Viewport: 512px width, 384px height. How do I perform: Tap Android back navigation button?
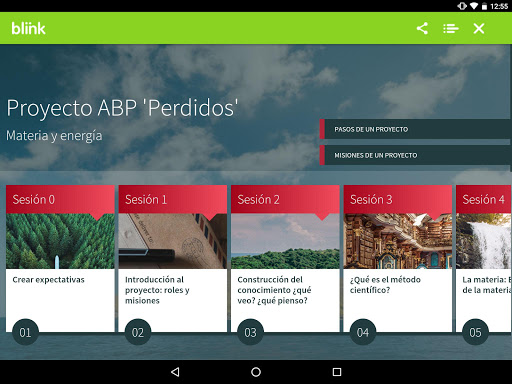(175, 372)
